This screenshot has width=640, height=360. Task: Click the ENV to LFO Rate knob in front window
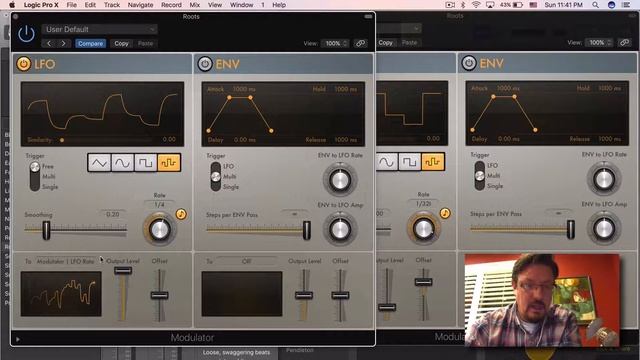(340, 180)
